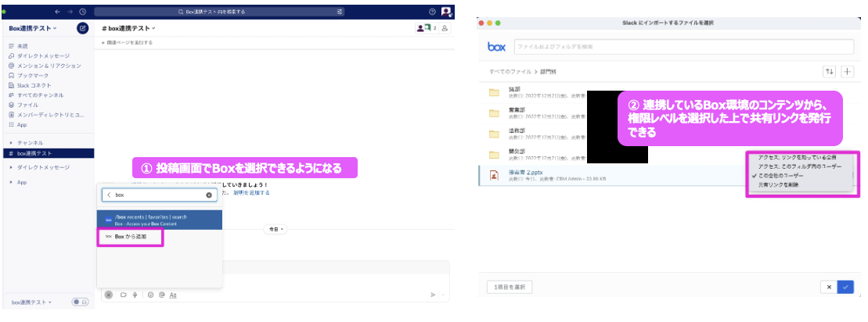Open search filter icon in Slack search bar

tap(340, 12)
